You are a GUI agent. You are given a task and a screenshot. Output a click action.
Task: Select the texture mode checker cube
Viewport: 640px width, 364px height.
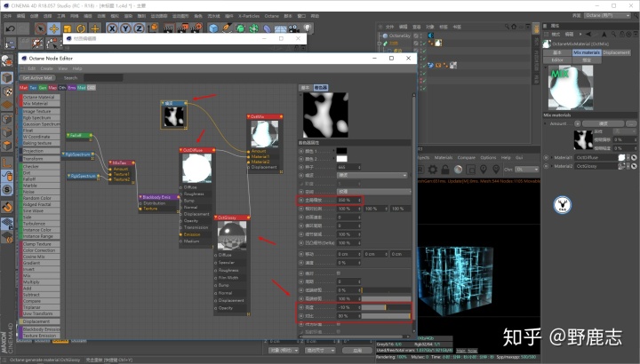point(7,91)
